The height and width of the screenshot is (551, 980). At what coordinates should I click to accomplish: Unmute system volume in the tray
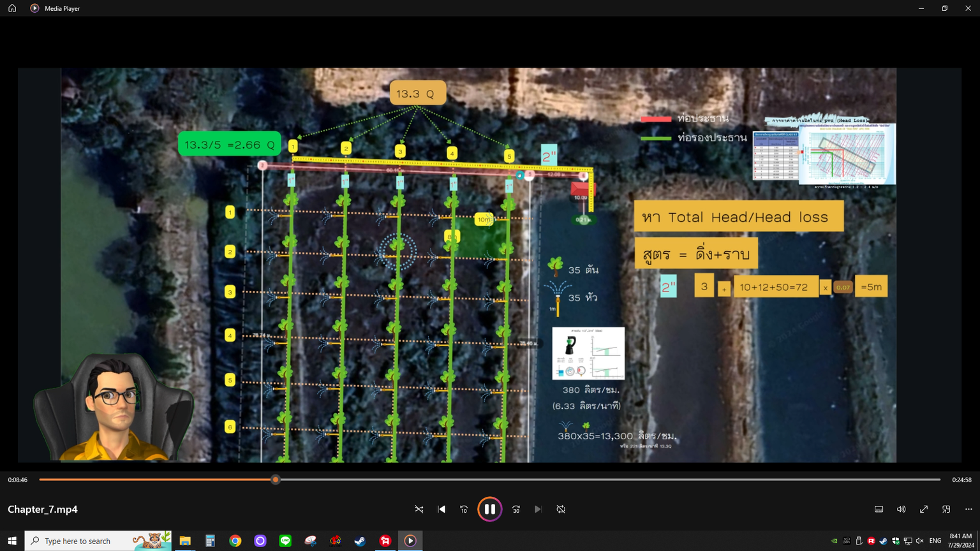[919, 541]
